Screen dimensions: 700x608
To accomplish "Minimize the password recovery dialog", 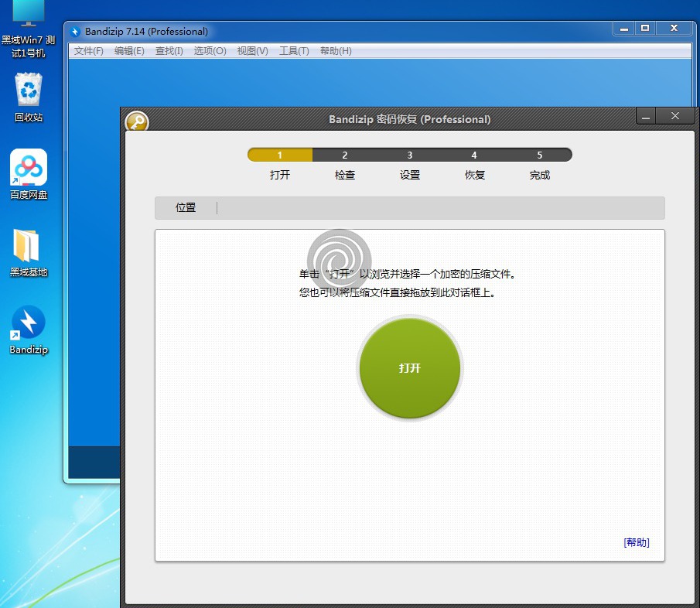I will 646,117.
